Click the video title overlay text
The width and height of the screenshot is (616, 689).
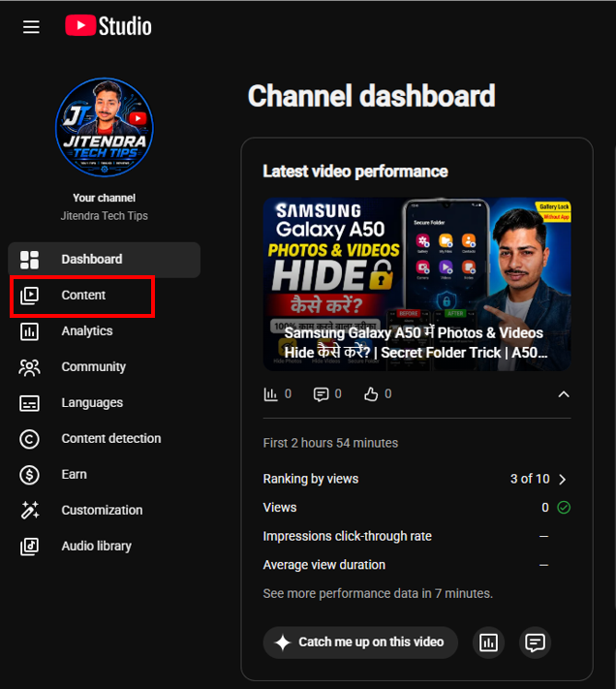[416, 343]
